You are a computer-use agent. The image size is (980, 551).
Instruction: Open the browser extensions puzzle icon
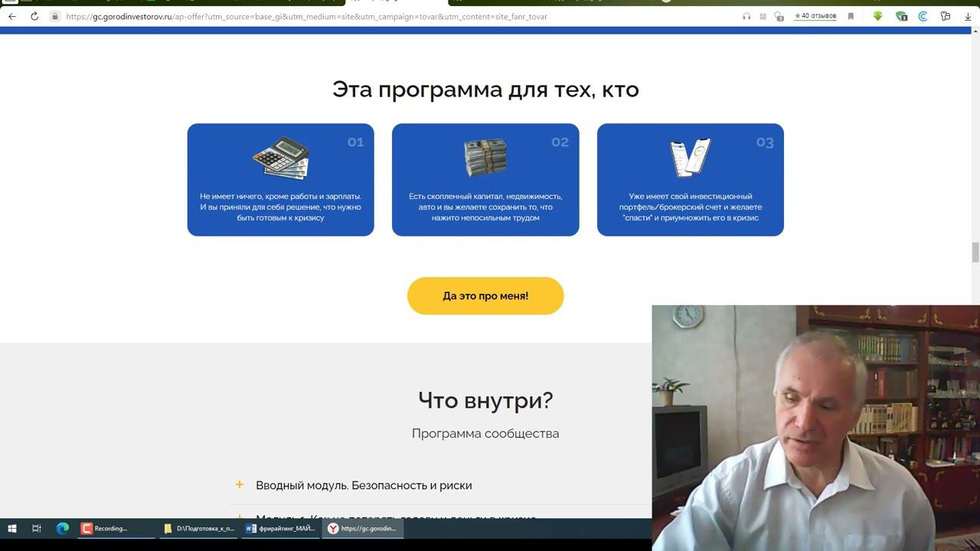pyautogui.click(x=946, y=16)
